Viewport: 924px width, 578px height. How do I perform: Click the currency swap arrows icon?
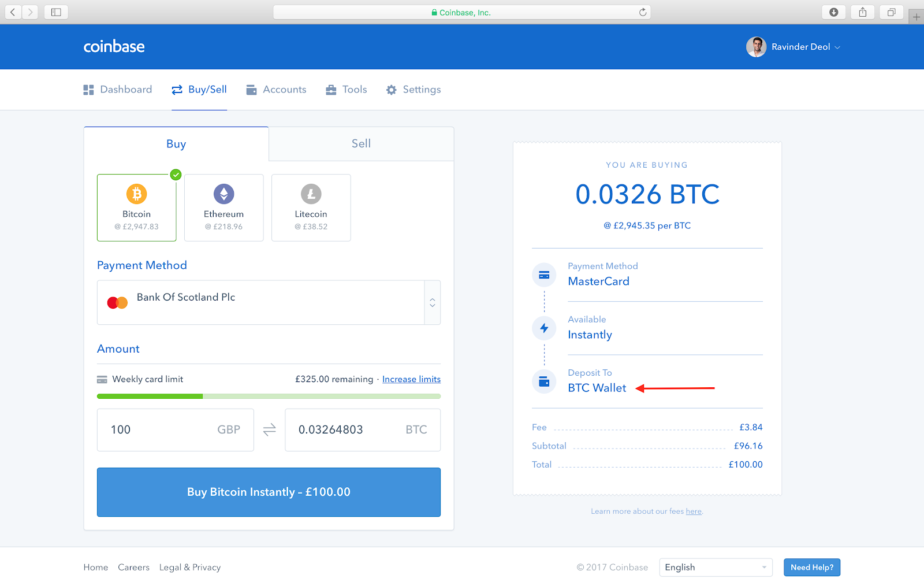click(x=270, y=430)
